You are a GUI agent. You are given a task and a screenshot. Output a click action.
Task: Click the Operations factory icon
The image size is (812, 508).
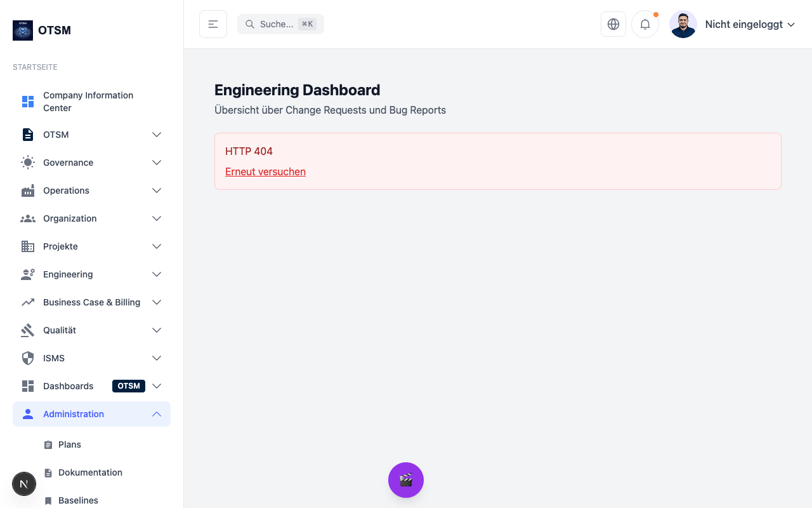tap(28, 190)
